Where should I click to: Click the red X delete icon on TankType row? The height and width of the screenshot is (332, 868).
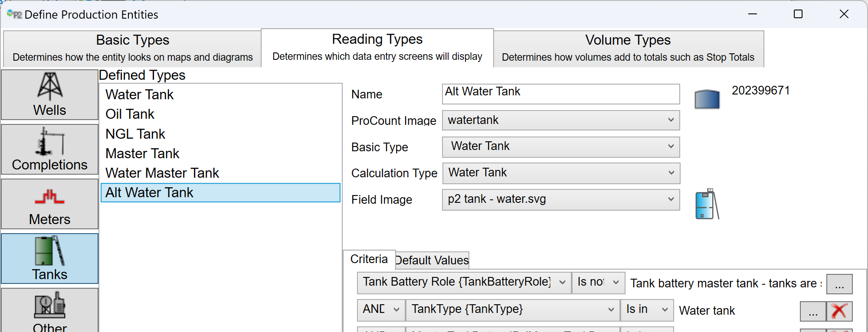(x=839, y=311)
